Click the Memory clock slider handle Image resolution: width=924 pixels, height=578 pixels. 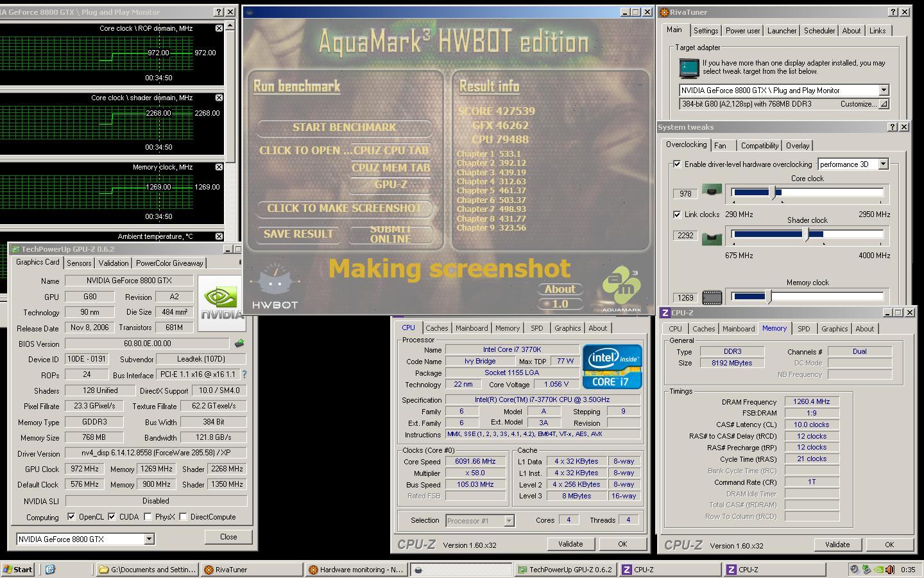(x=769, y=296)
